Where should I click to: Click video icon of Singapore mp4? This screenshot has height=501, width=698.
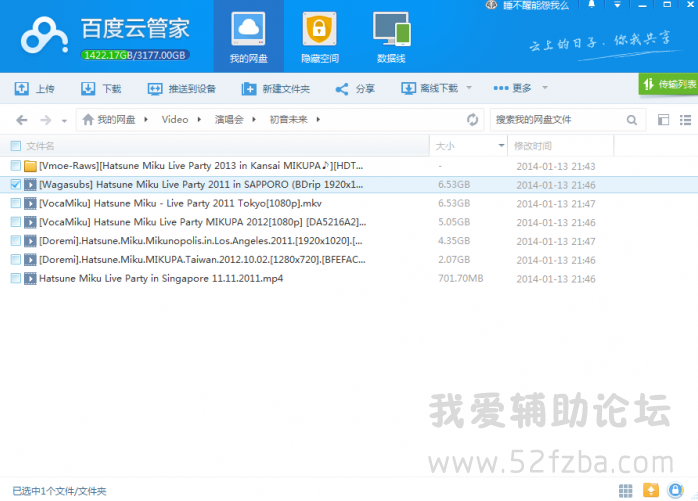click(x=30, y=278)
